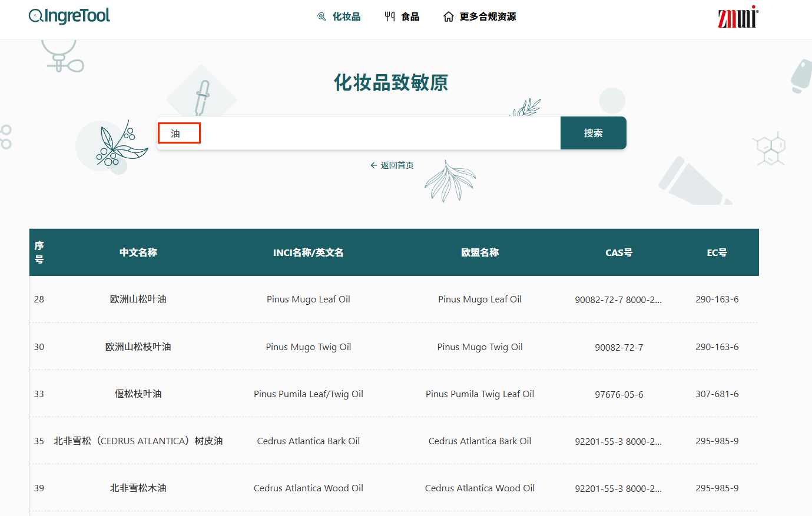Viewport: 812px width, 516px height.
Task: Click the cosmetics magnifier icon in navigation
Action: click(x=322, y=16)
